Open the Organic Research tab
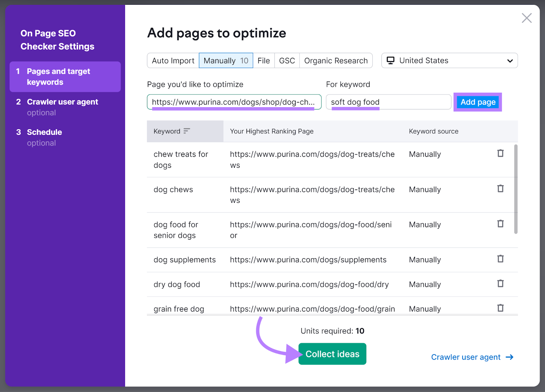Image resolution: width=545 pixels, height=392 pixels. [x=336, y=60]
